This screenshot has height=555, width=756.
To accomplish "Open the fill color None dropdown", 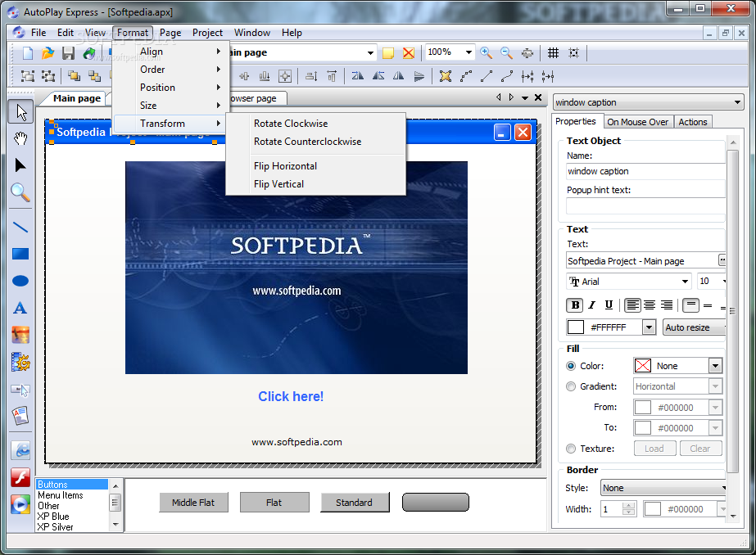I will click(x=715, y=366).
